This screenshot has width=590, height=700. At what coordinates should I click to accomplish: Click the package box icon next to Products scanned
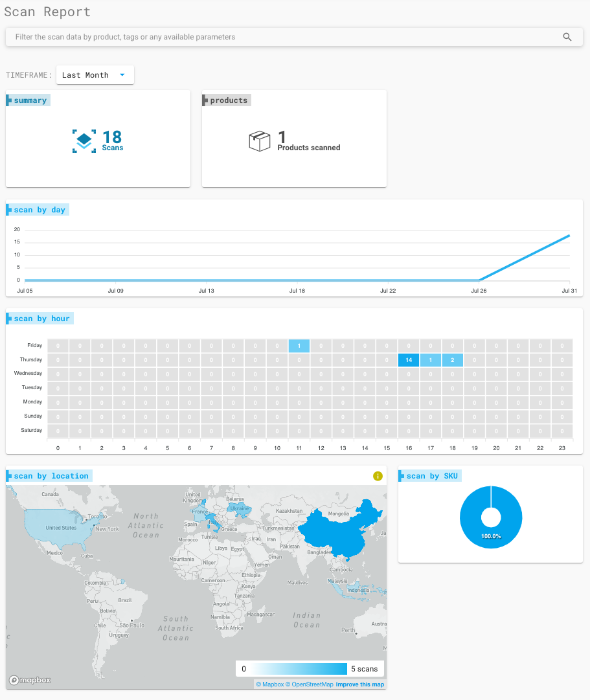(x=260, y=141)
